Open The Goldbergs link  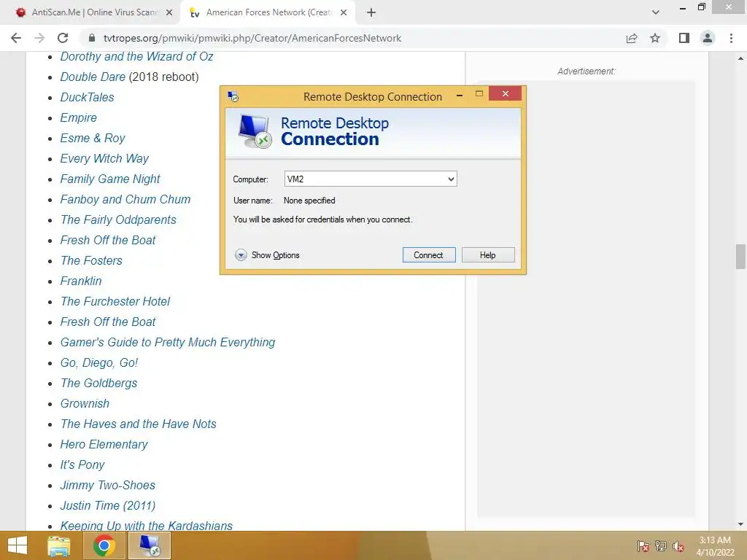98,384
